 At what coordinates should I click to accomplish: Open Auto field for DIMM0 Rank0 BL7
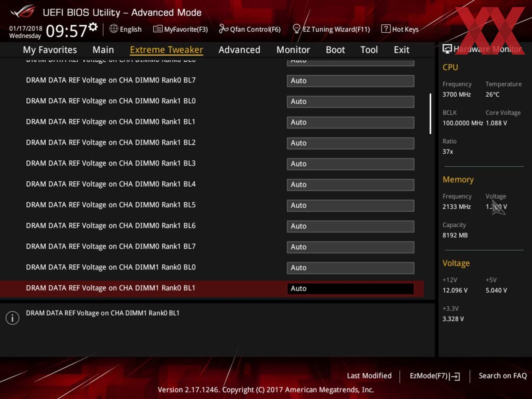(x=350, y=81)
